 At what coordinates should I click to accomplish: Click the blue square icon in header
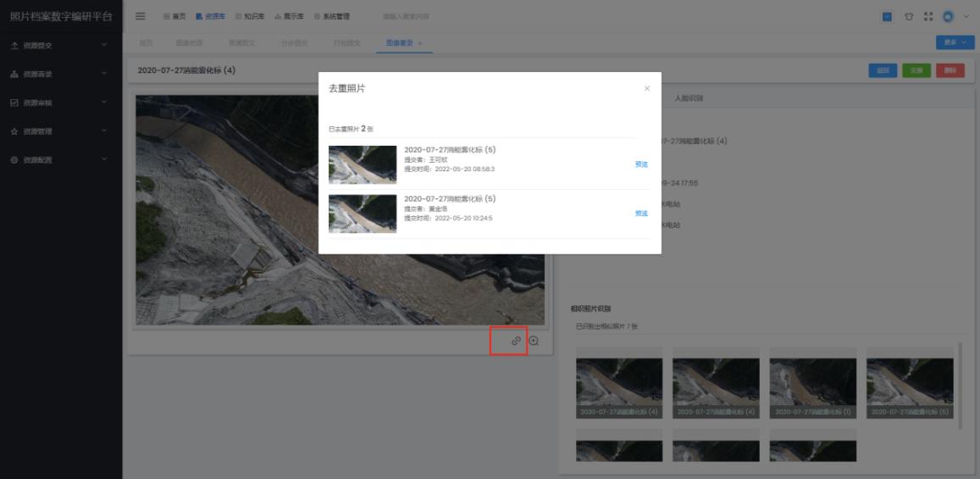tap(887, 16)
